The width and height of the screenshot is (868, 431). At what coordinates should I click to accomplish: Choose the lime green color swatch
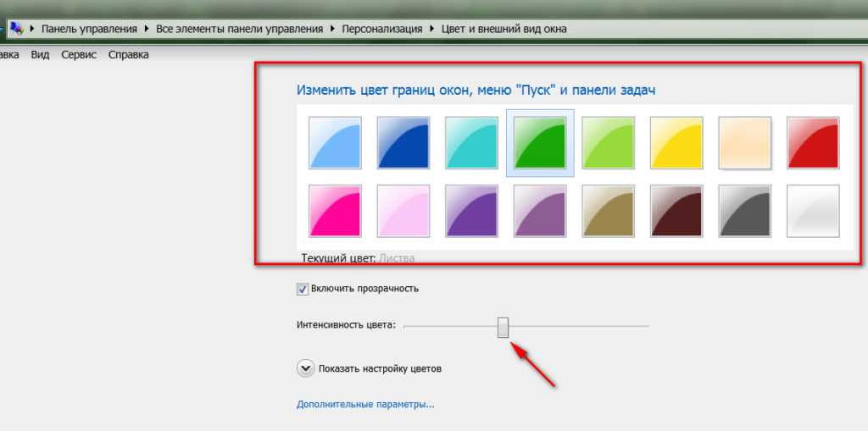609,143
